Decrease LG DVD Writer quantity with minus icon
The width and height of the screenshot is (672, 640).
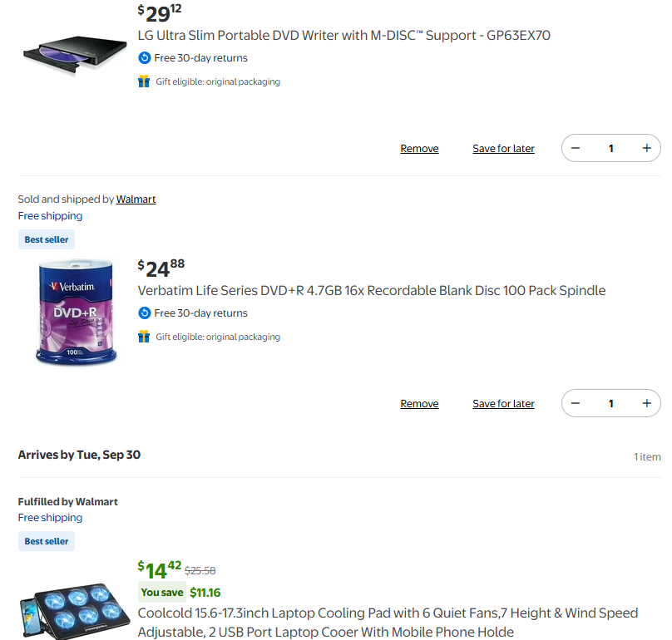(x=576, y=148)
